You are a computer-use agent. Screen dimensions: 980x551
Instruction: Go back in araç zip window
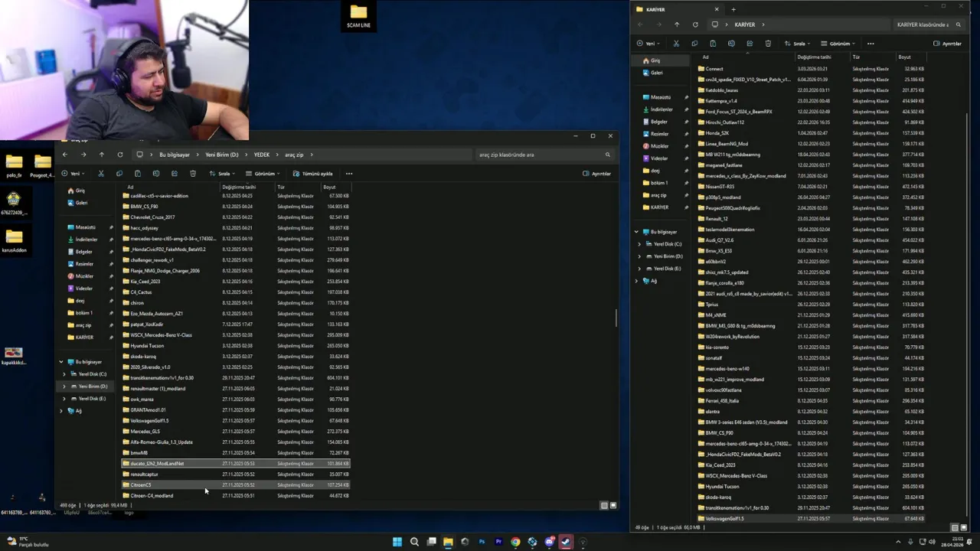(64, 155)
